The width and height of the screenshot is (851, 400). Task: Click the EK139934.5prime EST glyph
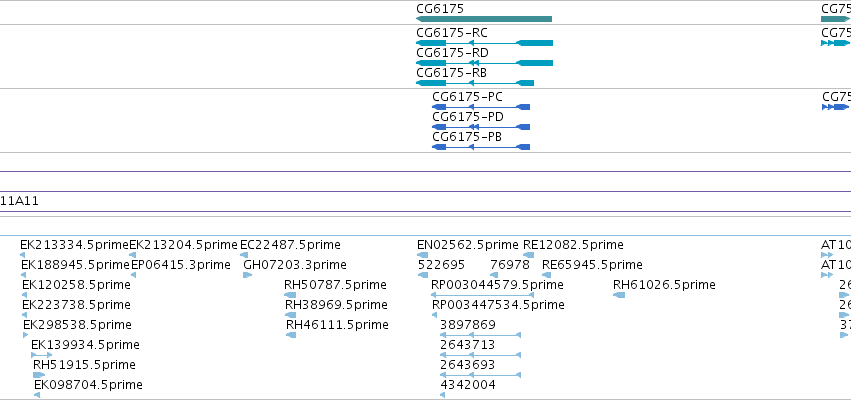[x=42, y=355]
